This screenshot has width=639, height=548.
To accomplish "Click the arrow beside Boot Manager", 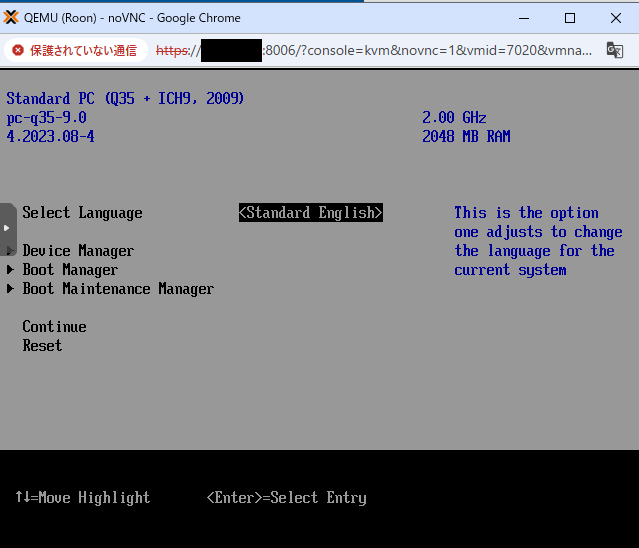I will [x=10, y=269].
